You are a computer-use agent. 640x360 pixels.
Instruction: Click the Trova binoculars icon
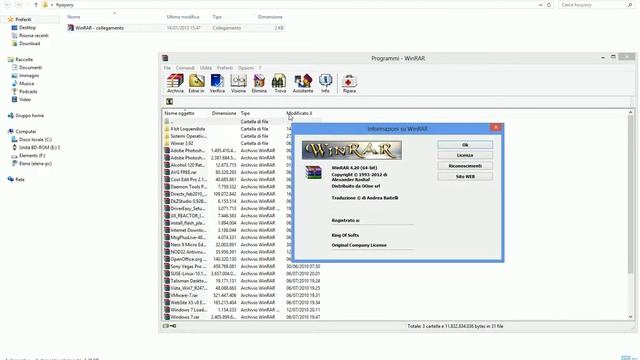[280, 83]
